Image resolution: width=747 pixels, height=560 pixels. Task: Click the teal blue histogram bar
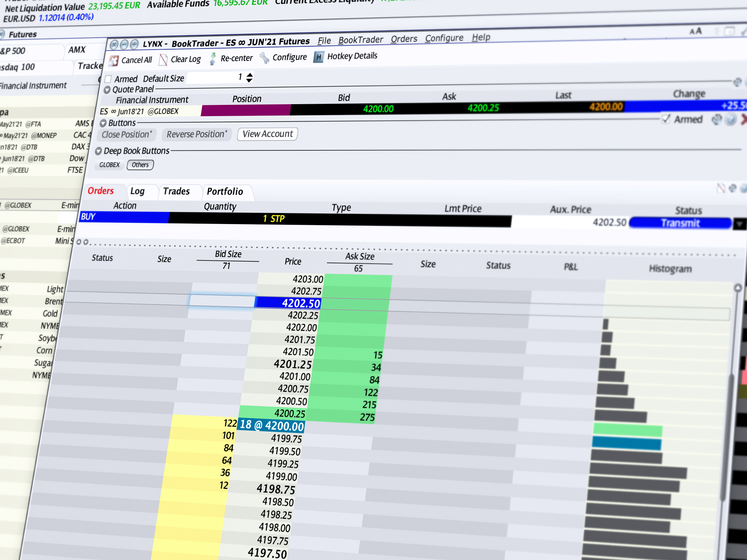pos(627,444)
